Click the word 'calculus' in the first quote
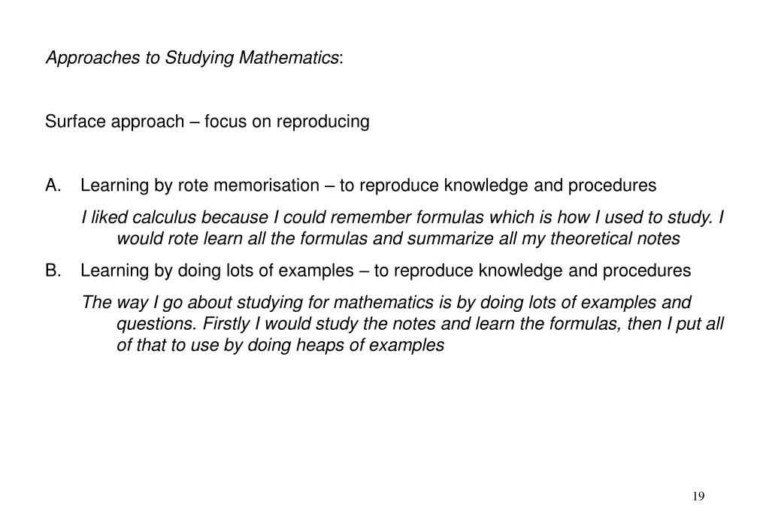The image size is (769, 532). [165, 217]
